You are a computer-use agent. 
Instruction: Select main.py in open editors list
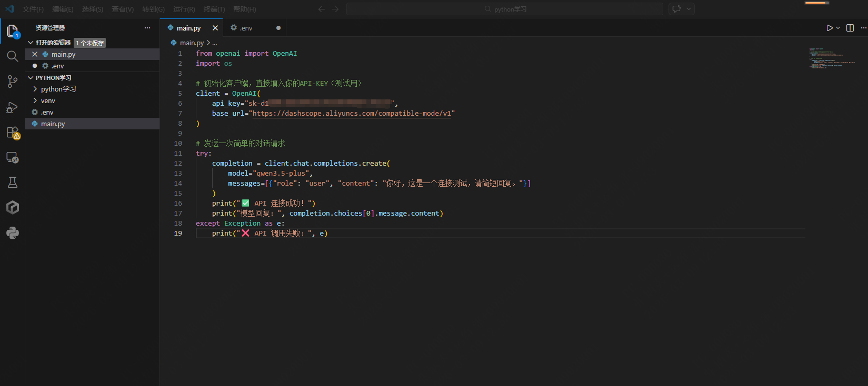pos(92,54)
